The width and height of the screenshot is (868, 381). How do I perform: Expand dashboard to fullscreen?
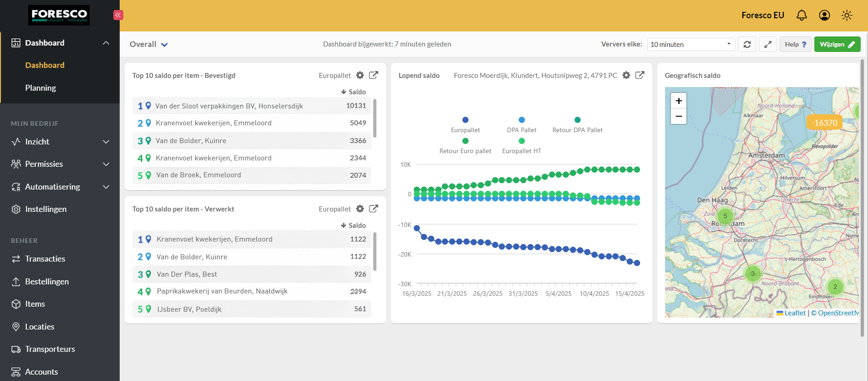pos(768,44)
